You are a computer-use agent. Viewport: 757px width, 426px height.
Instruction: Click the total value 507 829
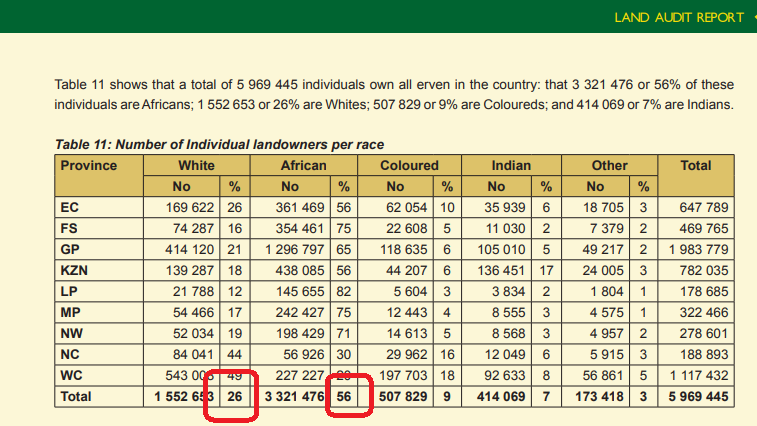click(403, 397)
